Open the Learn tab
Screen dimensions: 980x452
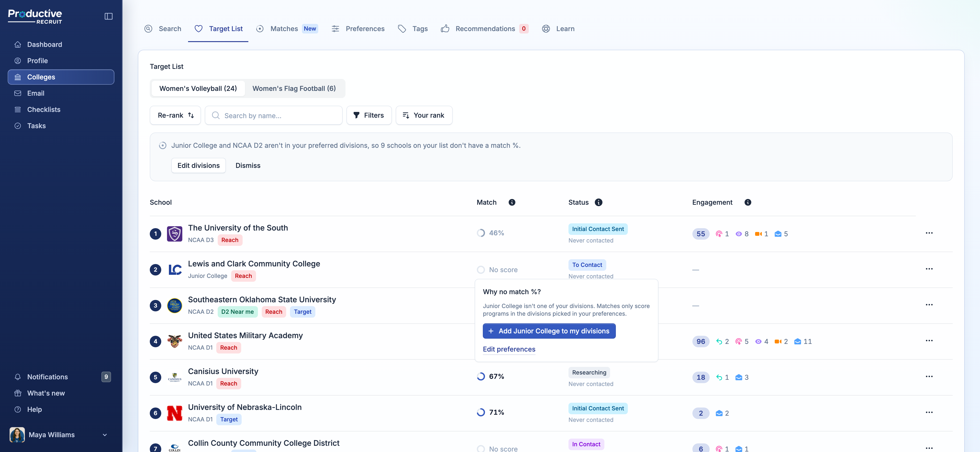click(558, 28)
